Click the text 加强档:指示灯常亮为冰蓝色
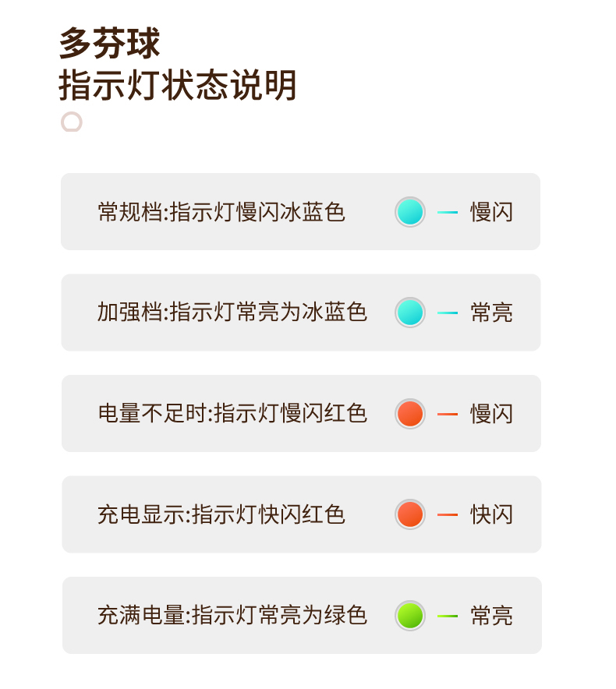 (232, 313)
